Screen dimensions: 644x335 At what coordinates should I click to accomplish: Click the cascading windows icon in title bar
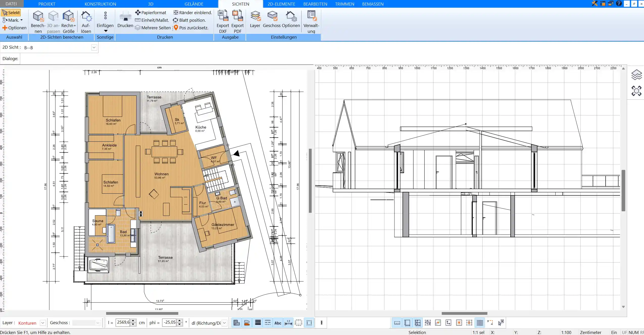click(611, 4)
